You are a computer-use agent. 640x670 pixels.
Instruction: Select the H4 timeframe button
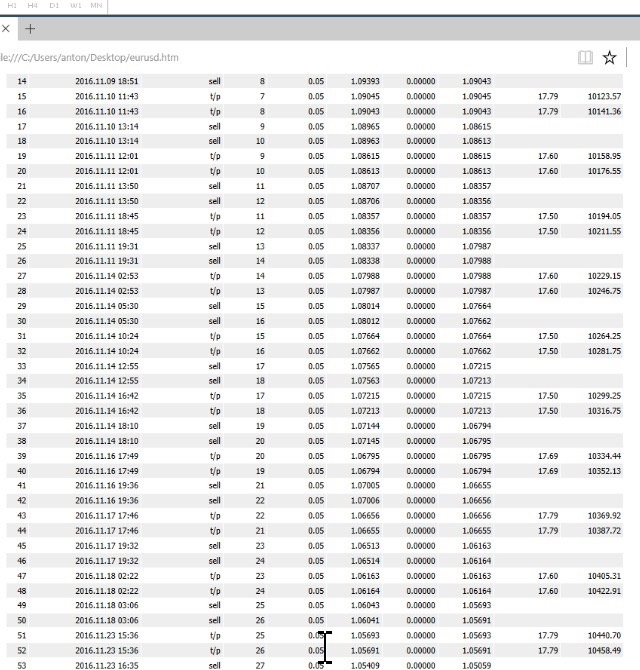(31, 5)
